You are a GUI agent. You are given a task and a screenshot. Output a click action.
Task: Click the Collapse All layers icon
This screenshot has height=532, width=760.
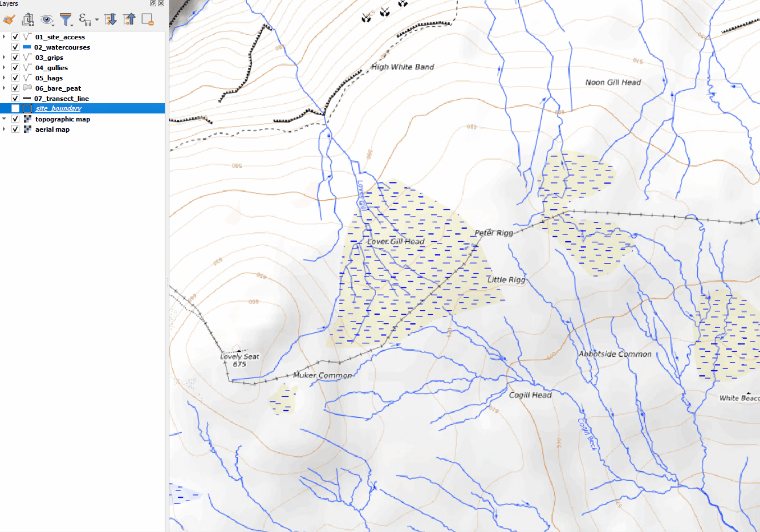(129, 20)
